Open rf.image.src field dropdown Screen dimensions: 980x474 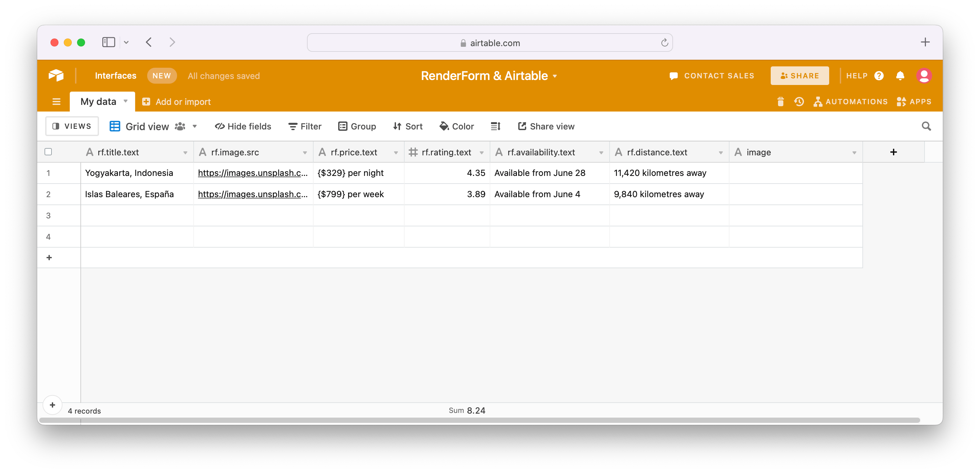[x=305, y=152]
